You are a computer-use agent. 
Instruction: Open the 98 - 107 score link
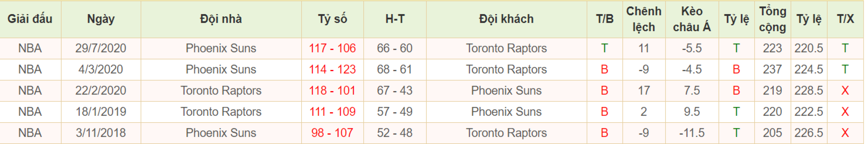[332, 133]
